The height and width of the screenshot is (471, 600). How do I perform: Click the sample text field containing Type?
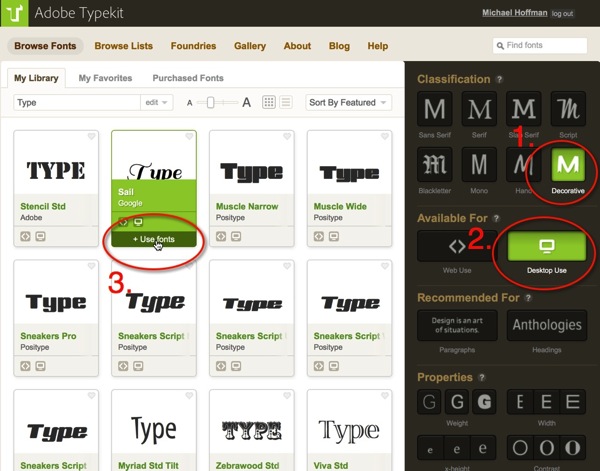point(77,103)
